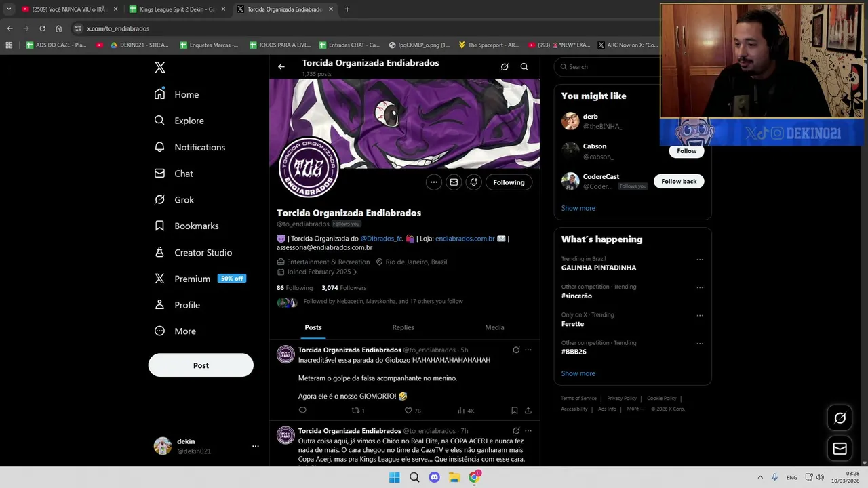Open Bookmarks from the sidebar

coord(186,226)
